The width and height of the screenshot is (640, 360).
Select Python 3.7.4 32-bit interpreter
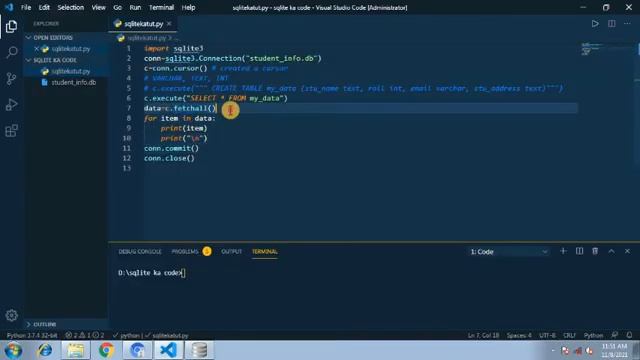[x=32, y=335]
